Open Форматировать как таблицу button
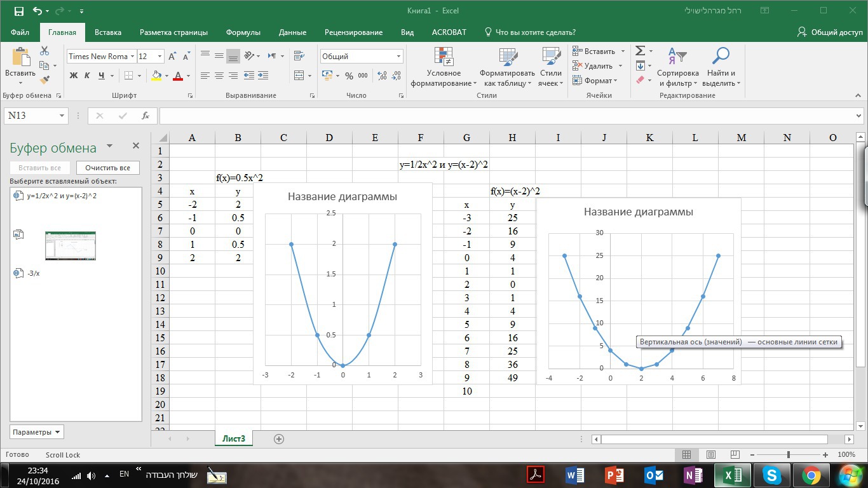Viewport: 868px width, 488px height. coord(507,67)
